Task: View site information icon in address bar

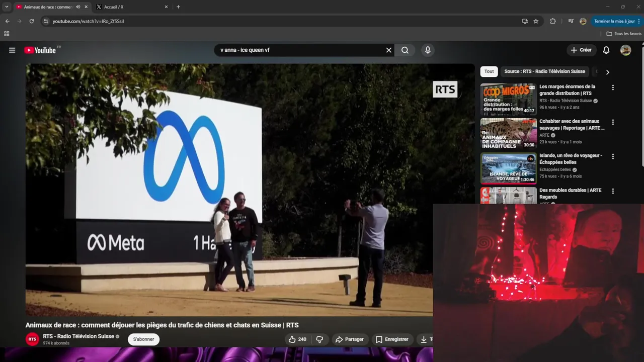Action: pyautogui.click(x=46, y=21)
